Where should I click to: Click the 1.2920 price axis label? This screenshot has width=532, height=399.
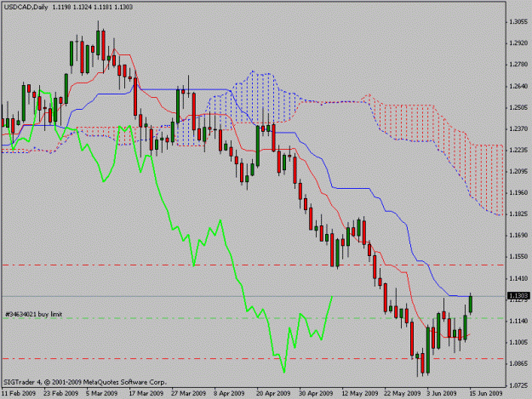pos(518,43)
